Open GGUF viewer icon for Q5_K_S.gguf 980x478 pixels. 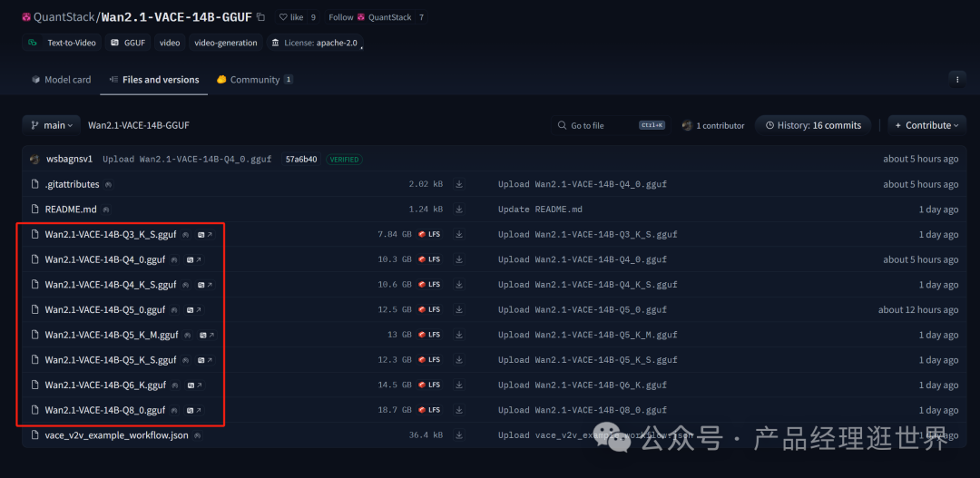205,360
